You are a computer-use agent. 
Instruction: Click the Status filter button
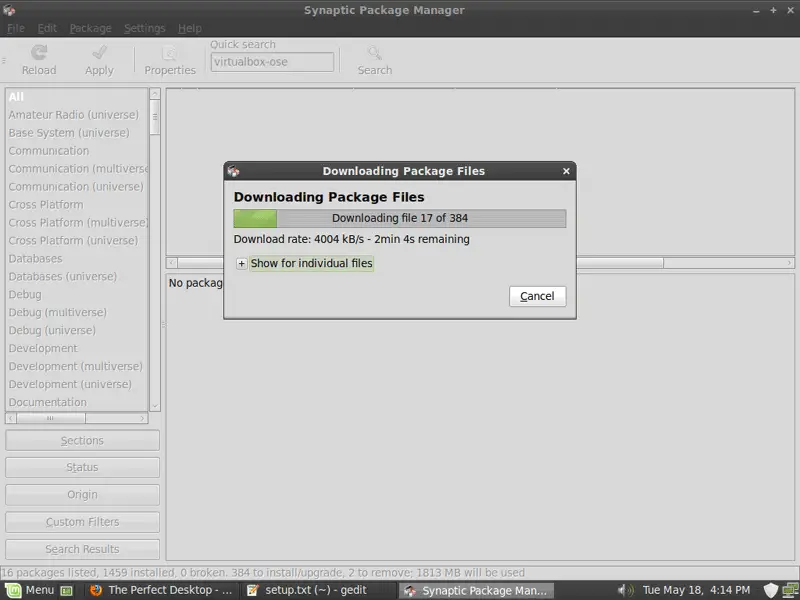coord(82,467)
